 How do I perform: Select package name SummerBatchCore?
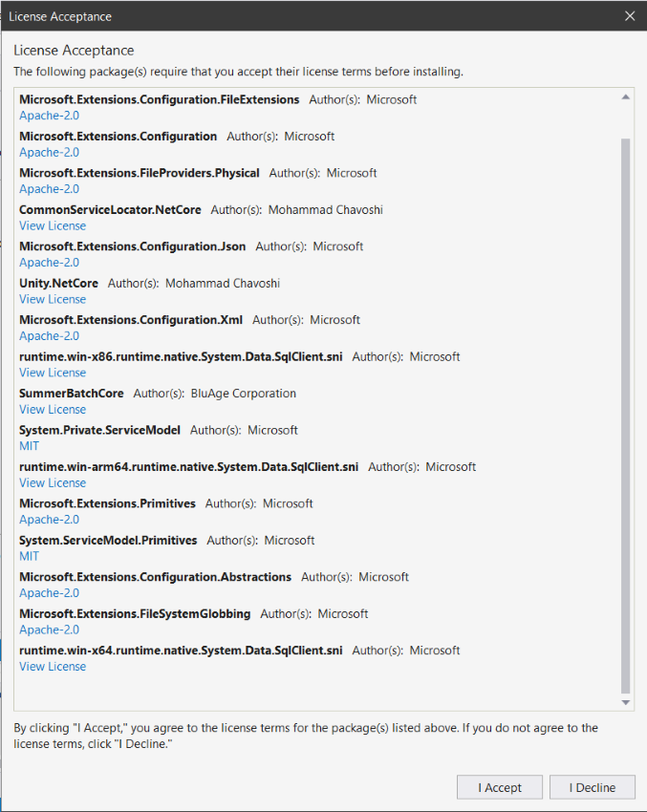tap(72, 394)
